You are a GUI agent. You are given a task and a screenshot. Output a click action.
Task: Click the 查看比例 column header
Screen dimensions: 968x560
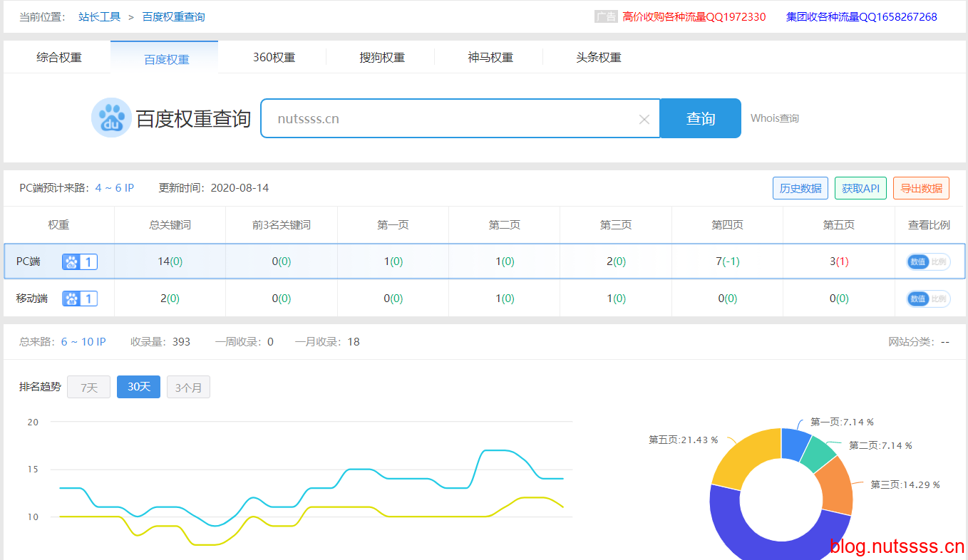coord(929,224)
